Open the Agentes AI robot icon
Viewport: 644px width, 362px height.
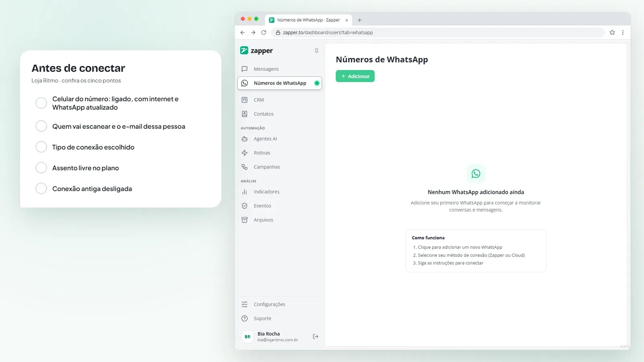click(x=244, y=139)
